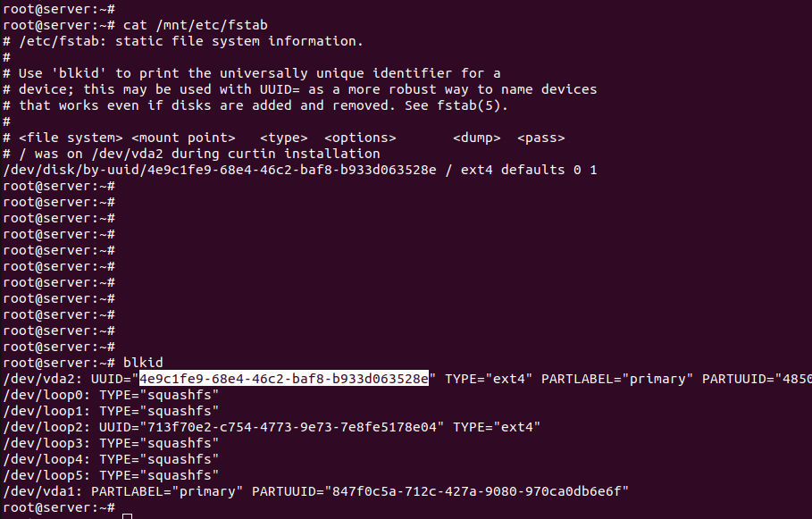This screenshot has width=812, height=519.
Task: Click the TYPE="ext4" text on vda2 line
Action: tap(489, 379)
